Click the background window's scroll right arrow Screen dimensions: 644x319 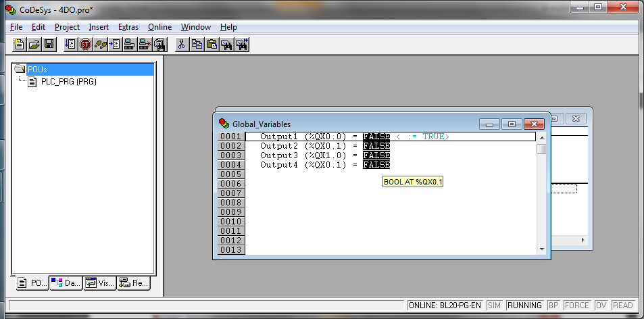point(583,240)
